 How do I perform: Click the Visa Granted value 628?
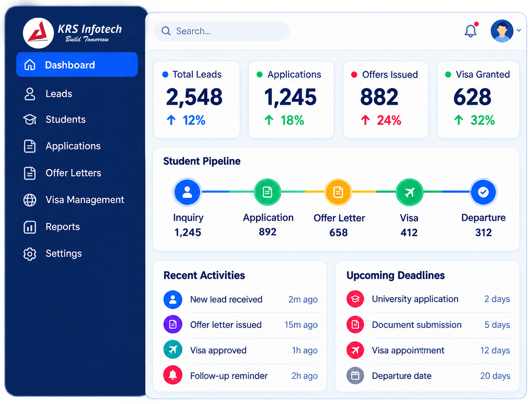(472, 97)
